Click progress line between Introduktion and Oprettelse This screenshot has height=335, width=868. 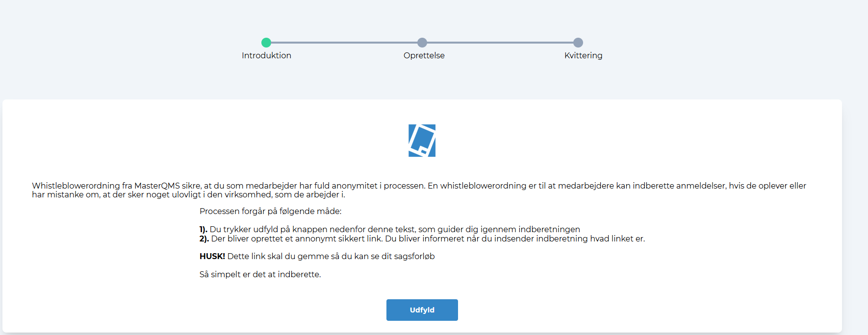coord(344,43)
